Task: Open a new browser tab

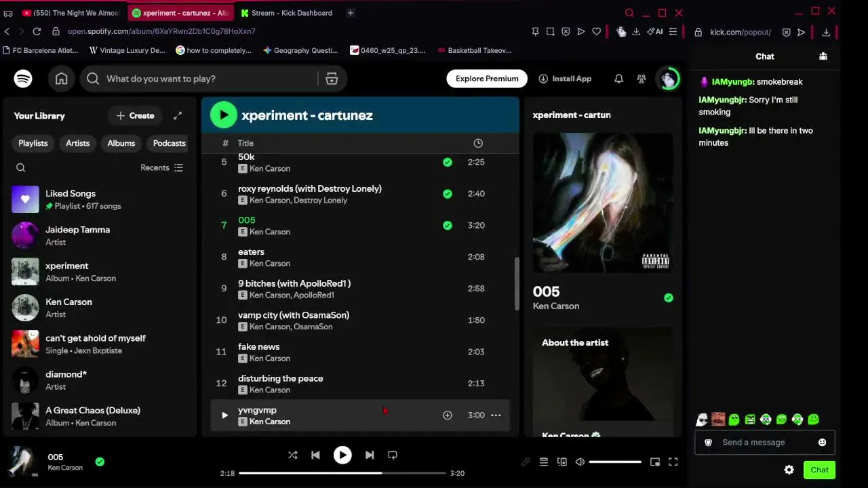Action: coord(350,13)
